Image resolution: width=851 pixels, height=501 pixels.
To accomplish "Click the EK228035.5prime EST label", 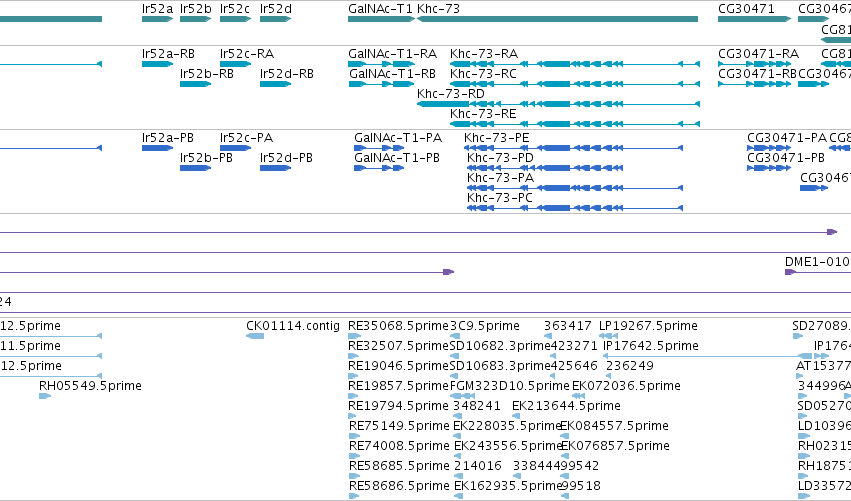I will (x=507, y=426).
